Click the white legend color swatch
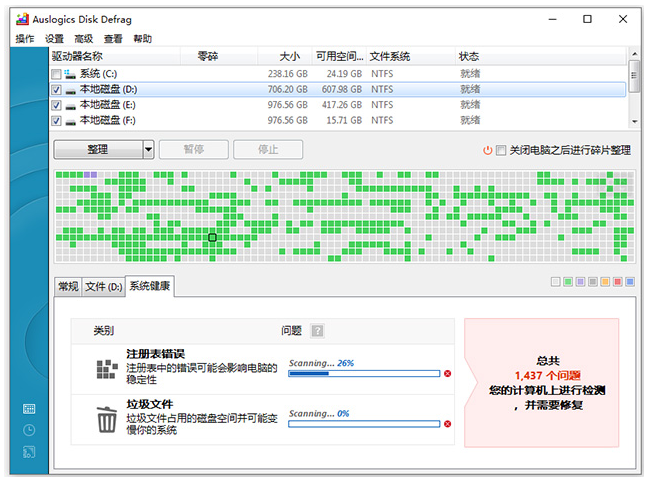Viewport: 650px width, 480px height. pyautogui.click(x=555, y=282)
